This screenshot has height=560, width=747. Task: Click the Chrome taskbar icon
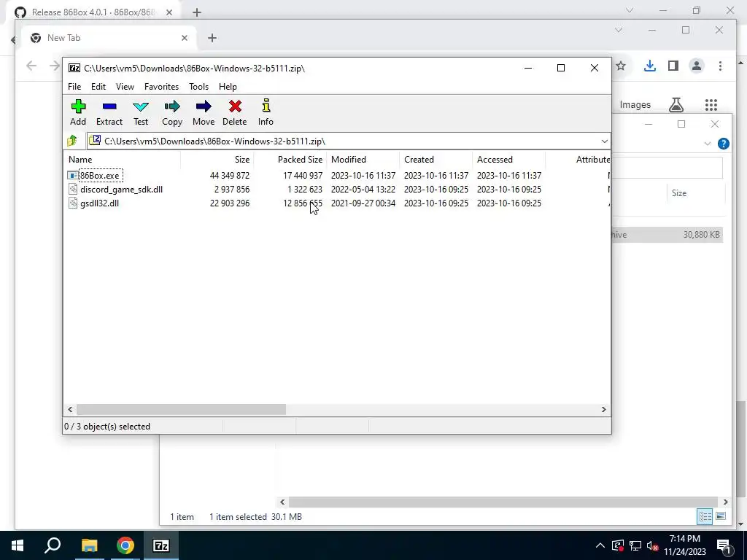(125, 545)
